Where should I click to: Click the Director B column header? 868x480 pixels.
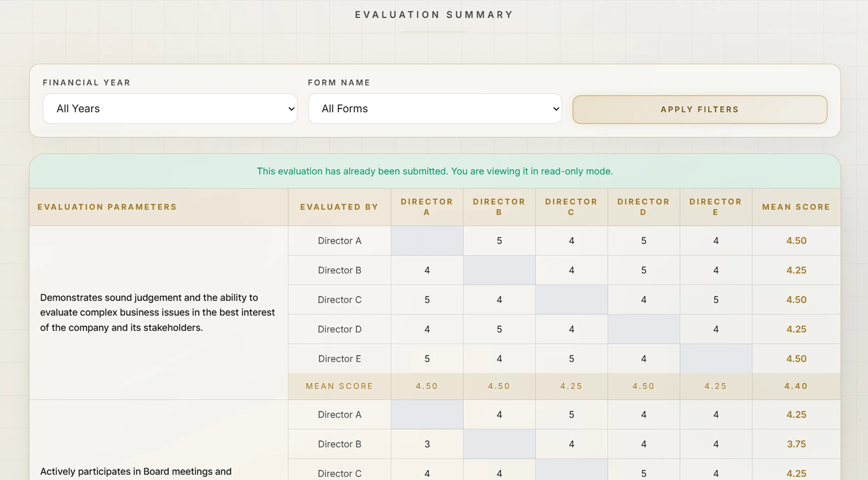(x=499, y=207)
